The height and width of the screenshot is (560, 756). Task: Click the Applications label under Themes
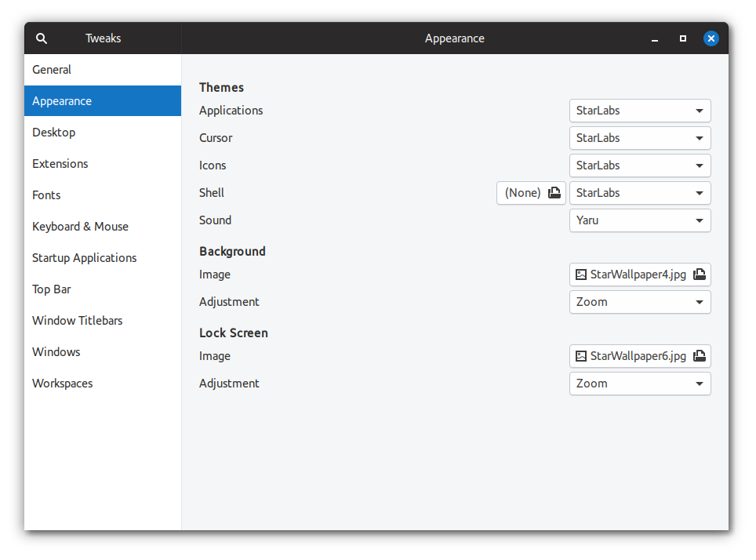(x=231, y=111)
